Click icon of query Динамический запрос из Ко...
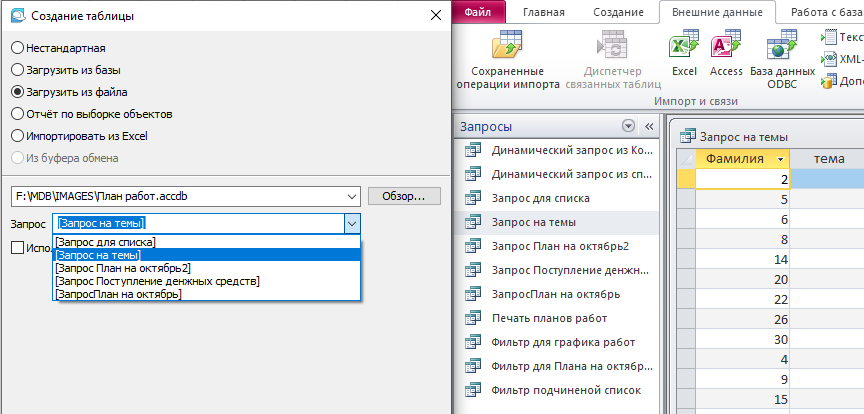The width and height of the screenshot is (864, 414). pos(473,150)
